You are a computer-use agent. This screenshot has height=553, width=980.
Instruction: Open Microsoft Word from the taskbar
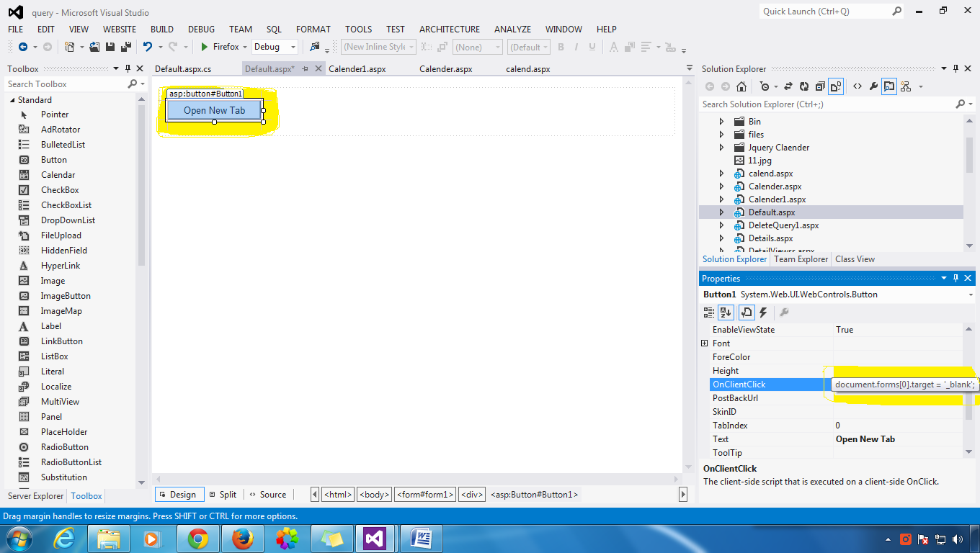coord(420,539)
